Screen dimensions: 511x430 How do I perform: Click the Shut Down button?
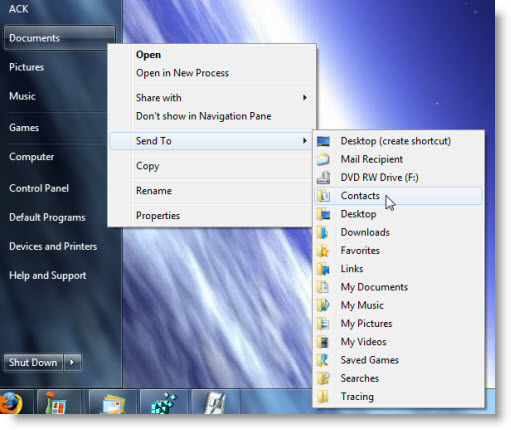click(x=33, y=362)
